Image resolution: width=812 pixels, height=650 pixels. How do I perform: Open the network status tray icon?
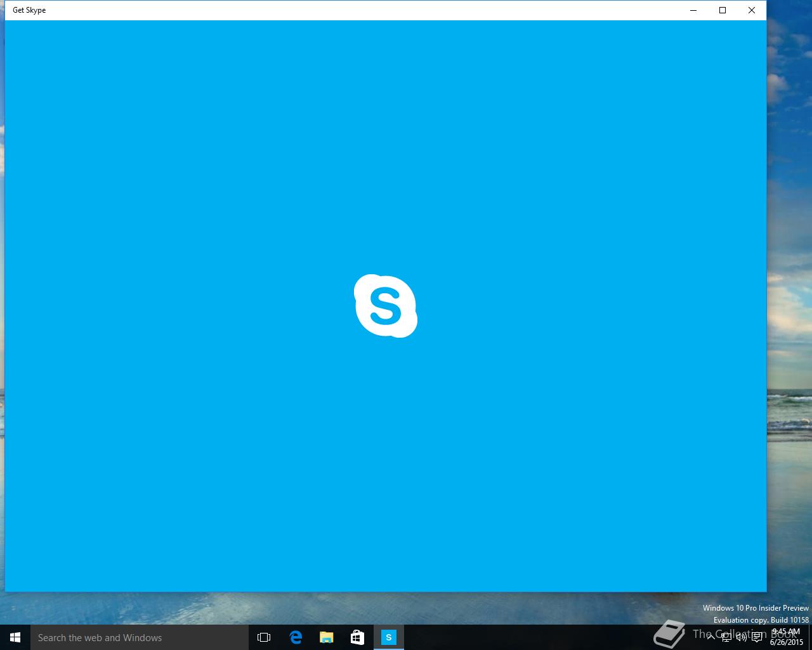(726, 637)
